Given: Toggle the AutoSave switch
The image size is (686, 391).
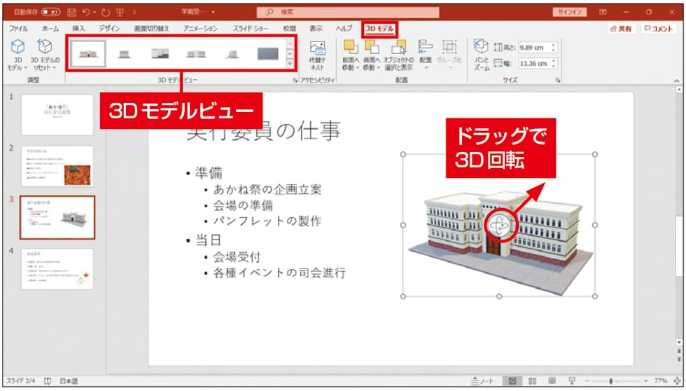Looking at the screenshot, I should 50,12.
